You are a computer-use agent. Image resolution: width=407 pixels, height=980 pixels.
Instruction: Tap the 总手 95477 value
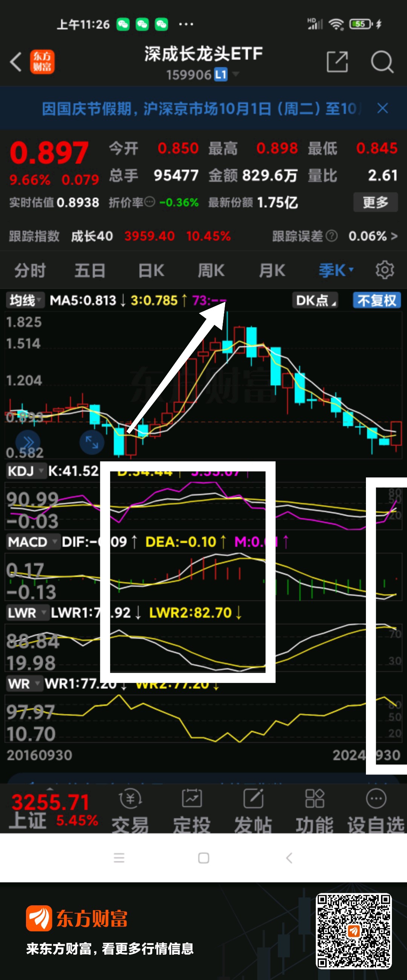coord(176,175)
